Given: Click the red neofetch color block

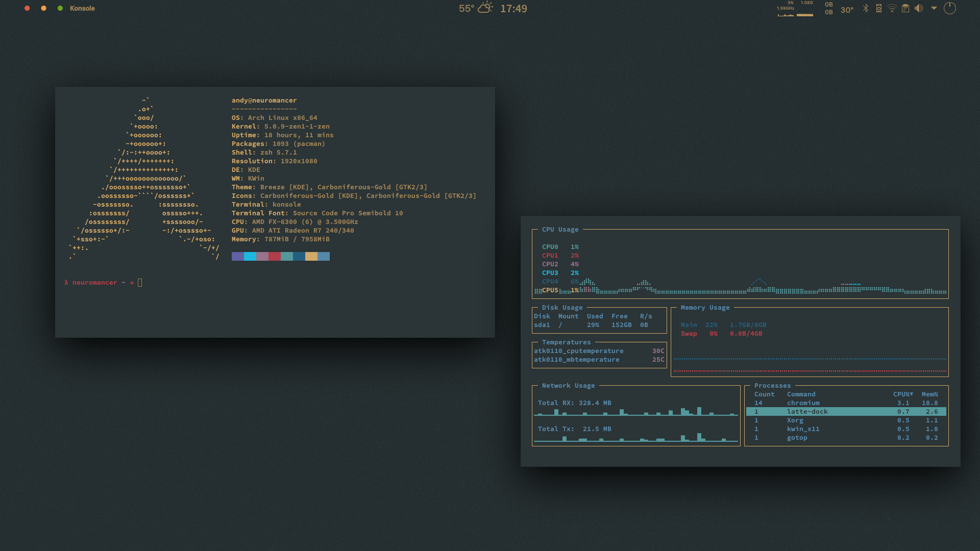Looking at the screenshot, I should point(275,256).
